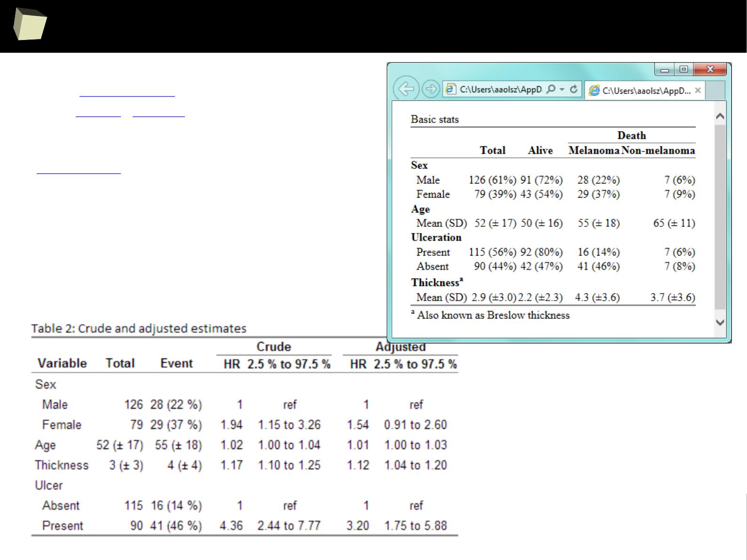747x560 pixels.
Task: Click the browser Forward arrow button
Action: pos(430,89)
